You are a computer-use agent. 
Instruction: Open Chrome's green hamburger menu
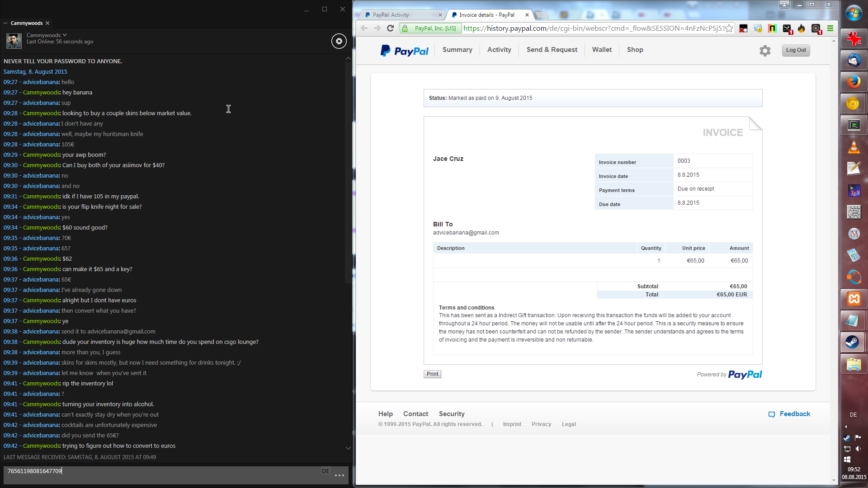pyautogui.click(x=830, y=28)
